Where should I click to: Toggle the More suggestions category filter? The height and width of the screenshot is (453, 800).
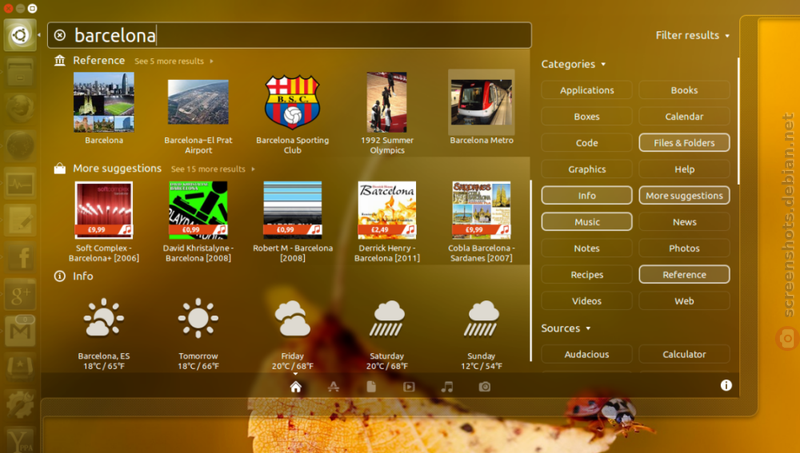coord(684,195)
